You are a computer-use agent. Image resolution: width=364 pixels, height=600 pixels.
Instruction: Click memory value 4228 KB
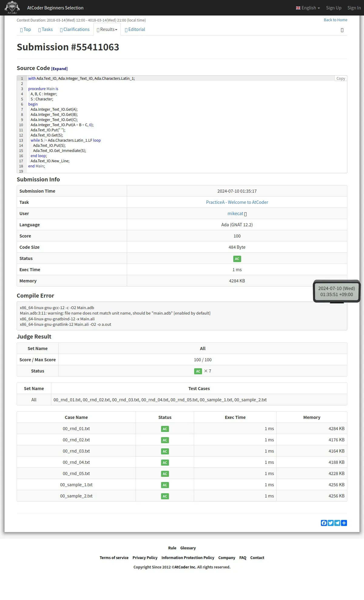[336, 474]
